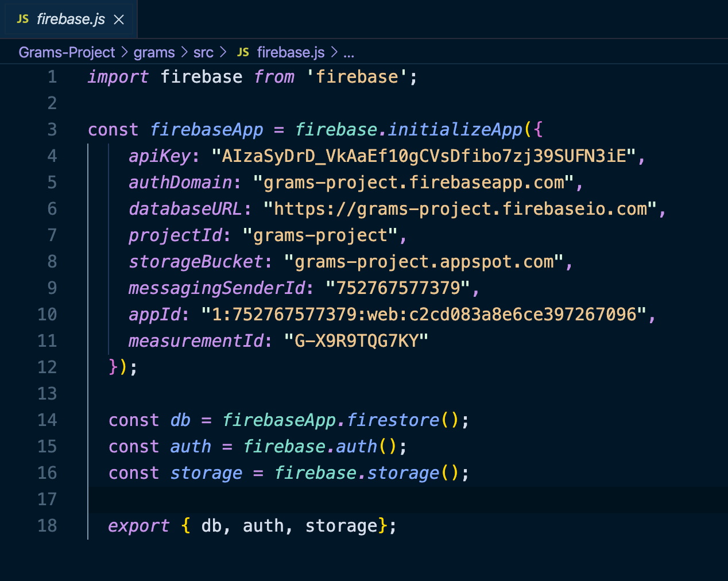Click the storageBucket property name
Screen dimensions: 728x581
[x=196, y=262]
